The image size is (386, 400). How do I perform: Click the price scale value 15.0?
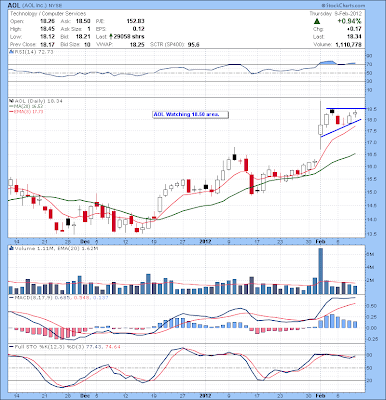pyautogui.click(x=372, y=192)
